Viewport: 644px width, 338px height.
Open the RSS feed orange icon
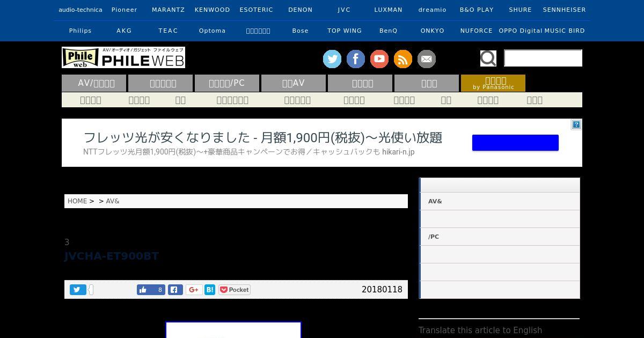click(x=403, y=59)
